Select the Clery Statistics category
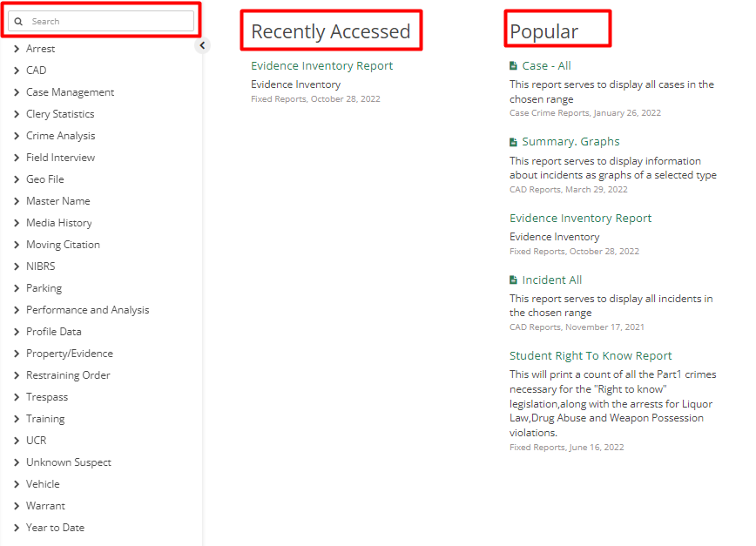The height and width of the screenshot is (546, 756). tap(61, 113)
